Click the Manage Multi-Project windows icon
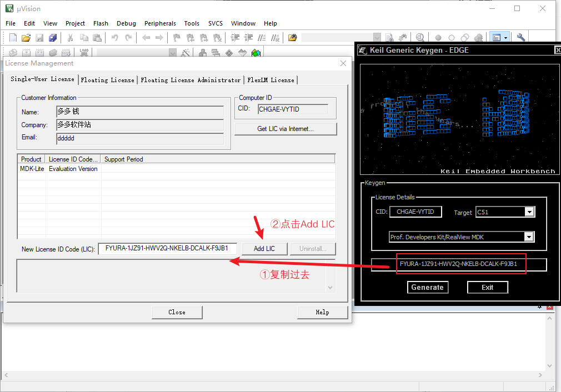 tap(216, 53)
